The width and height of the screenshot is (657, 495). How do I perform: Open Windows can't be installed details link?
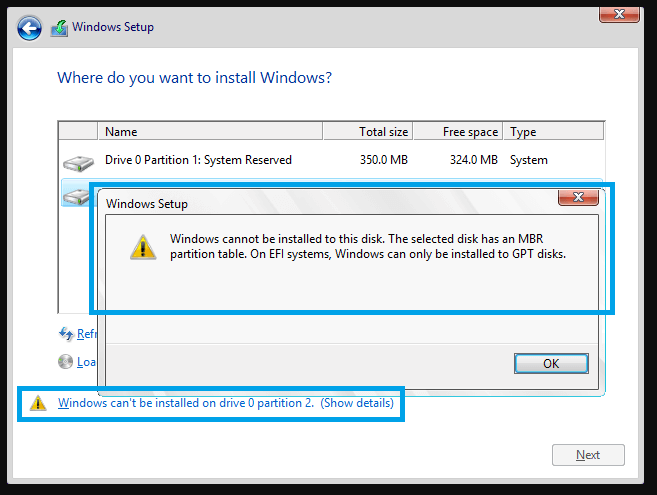click(226, 403)
